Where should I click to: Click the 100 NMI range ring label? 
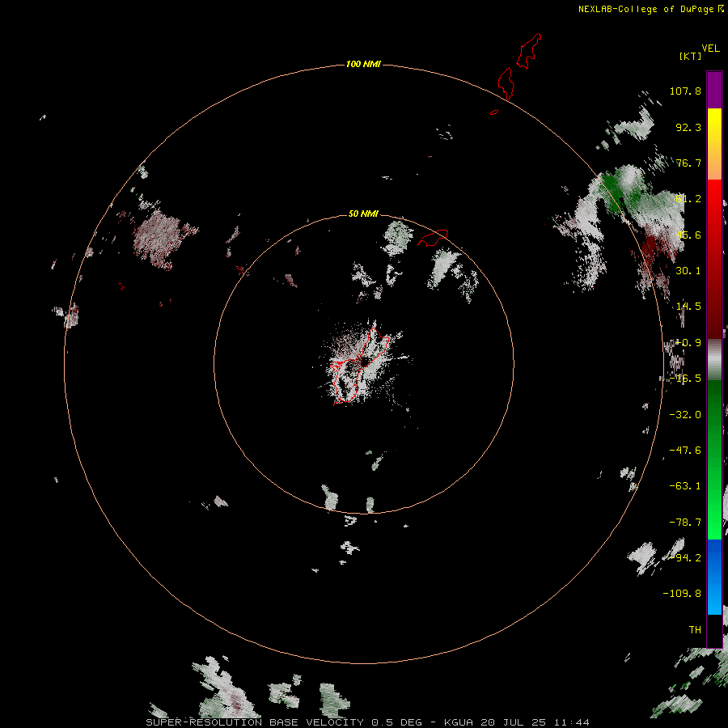coord(363,64)
